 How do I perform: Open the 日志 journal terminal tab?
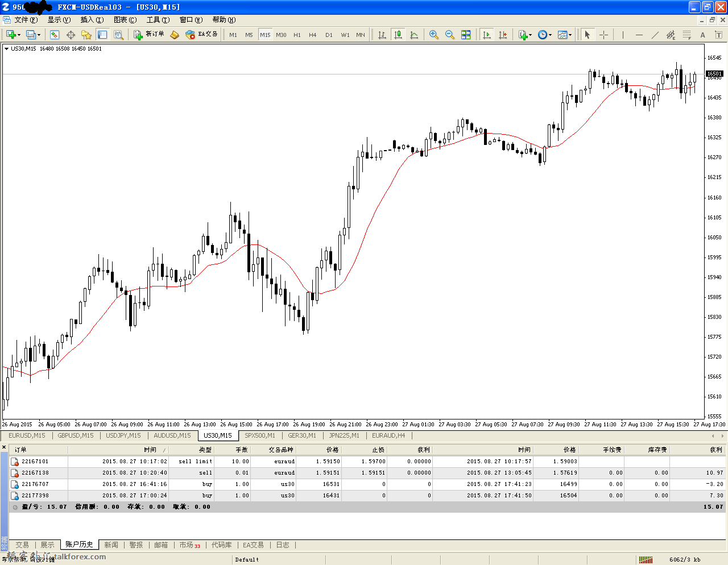click(283, 545)
